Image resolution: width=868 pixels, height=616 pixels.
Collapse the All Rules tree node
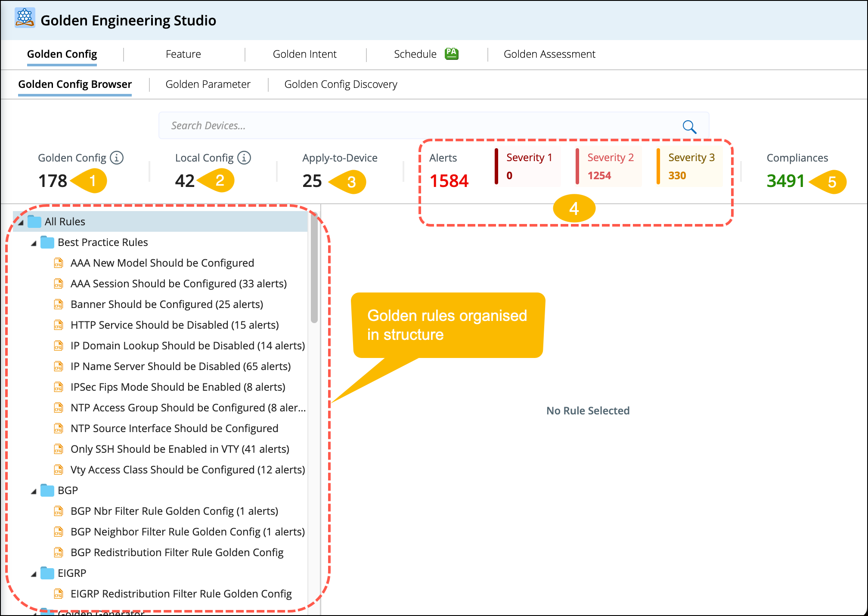[x=20, y=222]
